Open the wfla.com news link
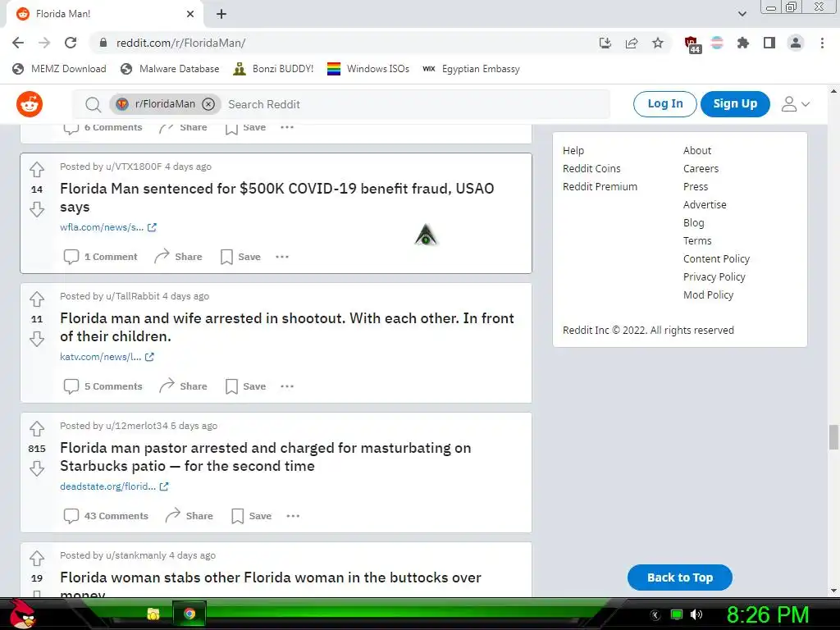 point(107,227)
